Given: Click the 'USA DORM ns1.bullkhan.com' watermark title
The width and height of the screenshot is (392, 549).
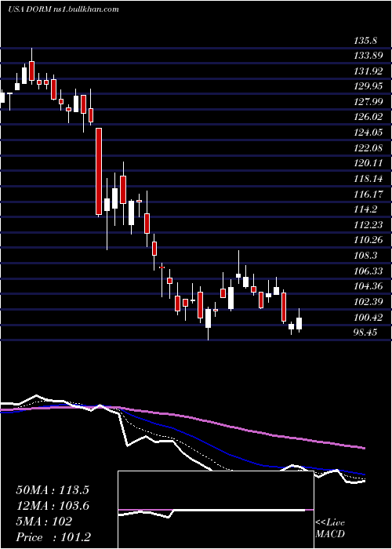Looking at the screenshot, I should pyautogui.click(x=64, y=9).
